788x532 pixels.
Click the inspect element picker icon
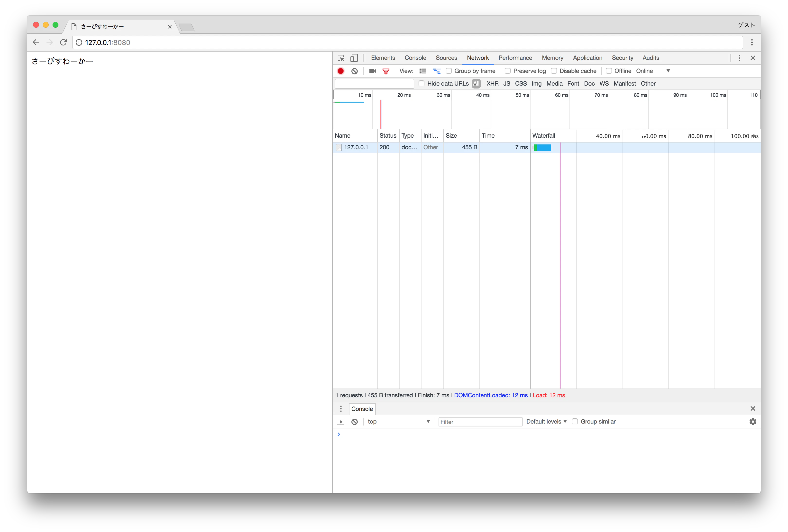click(341, 58)
